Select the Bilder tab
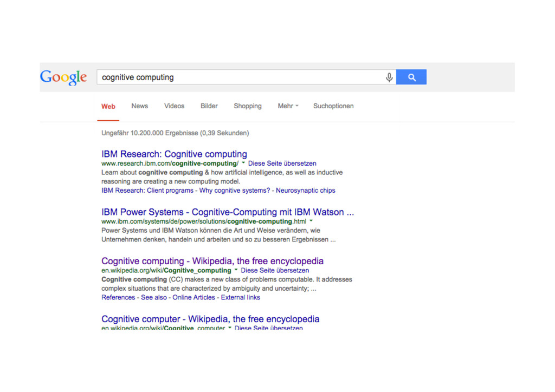555x392 pixels. click(209, 106)
